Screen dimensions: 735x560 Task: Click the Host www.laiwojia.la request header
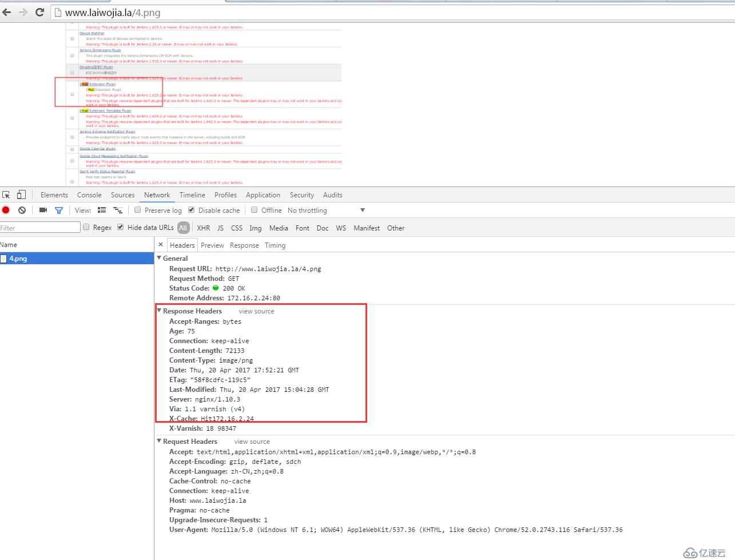(208, 501)
